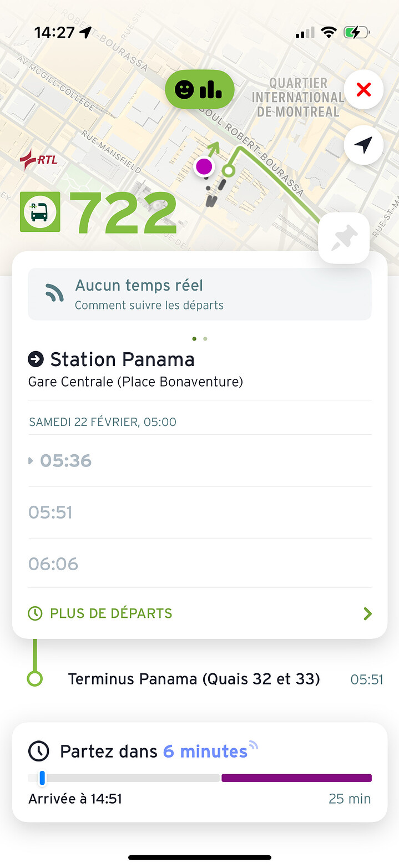399x868 pixels.
Task: Tap the purple stop marker on map
Action: 204,166
